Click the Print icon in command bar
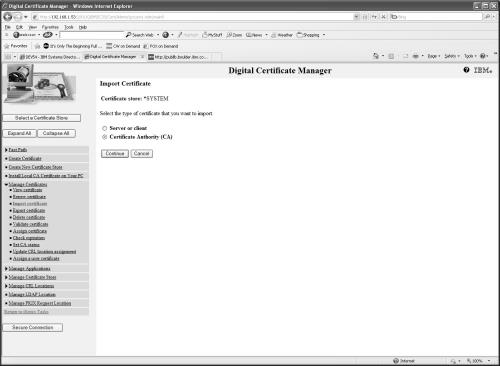The image size is (500, 366). pyautogui.click(x=415, y=56)
